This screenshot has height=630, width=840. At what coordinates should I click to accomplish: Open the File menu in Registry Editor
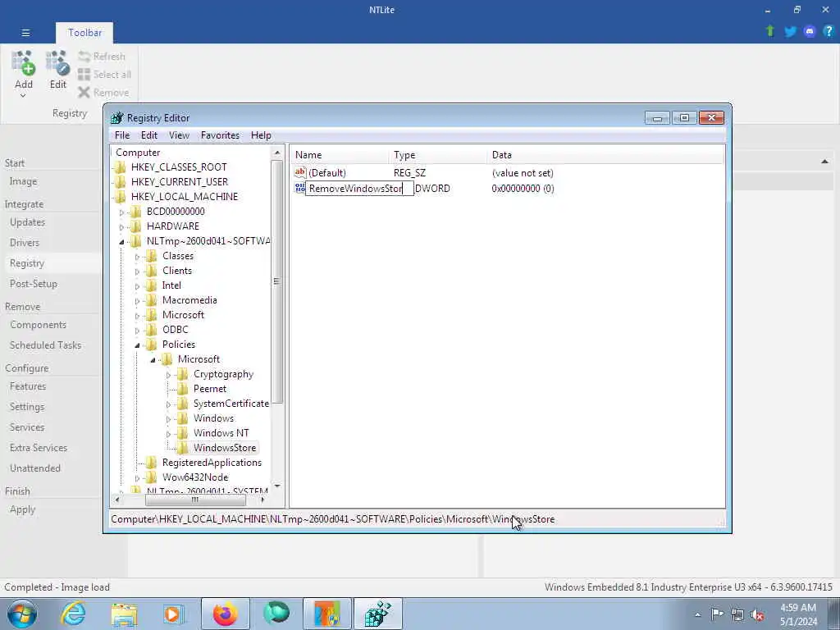coord(122,135)
